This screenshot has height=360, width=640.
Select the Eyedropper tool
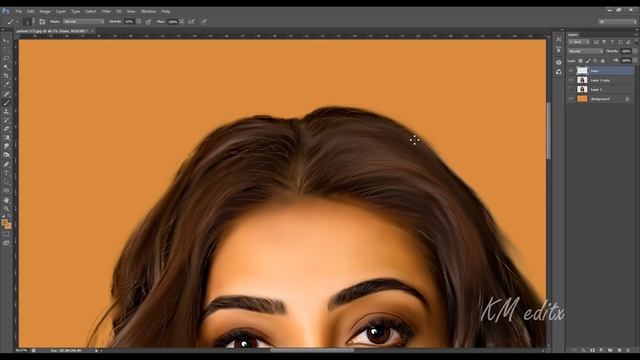tap(6, 85)
